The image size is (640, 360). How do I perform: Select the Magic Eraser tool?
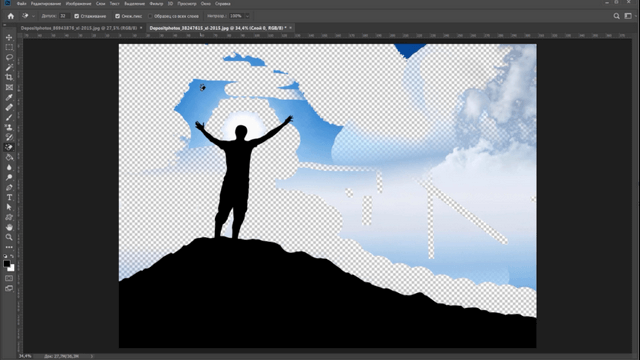coord(9,147)
